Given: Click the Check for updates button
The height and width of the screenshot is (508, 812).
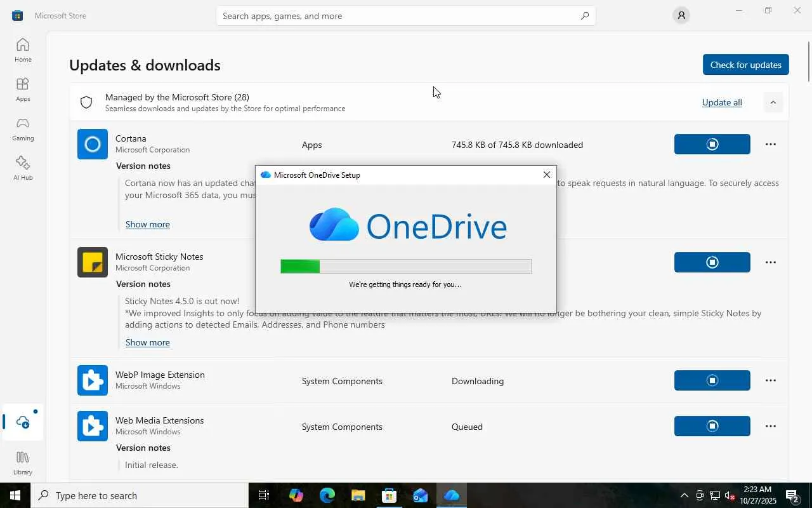Looking at the screenshot, I should pyautogui.click(x=746, y=65).
